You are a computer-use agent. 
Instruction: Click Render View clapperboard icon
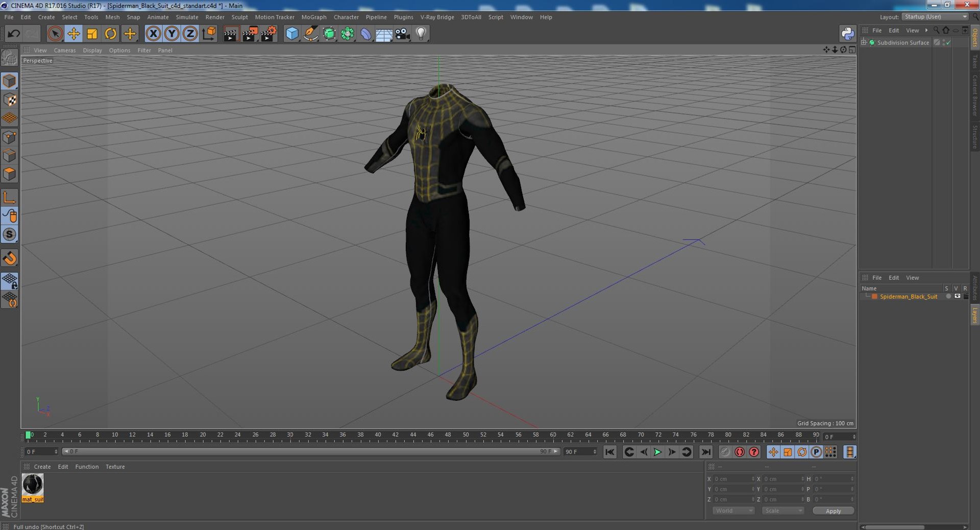pyautogui.click(x=231, y=34)
